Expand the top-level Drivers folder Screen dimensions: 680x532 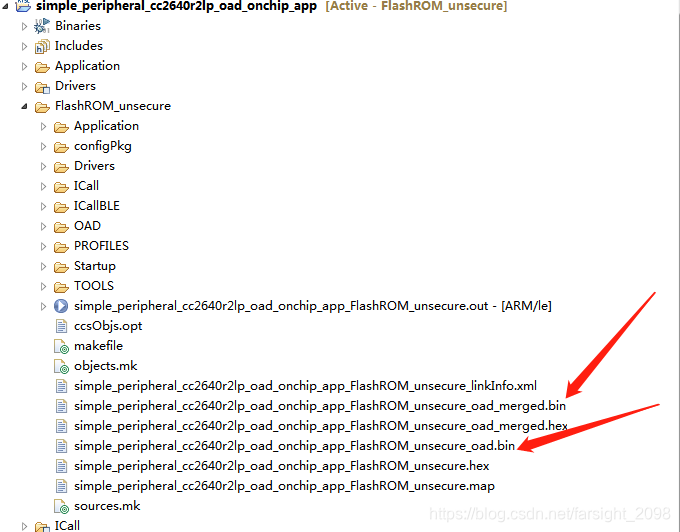coord(24,86)
